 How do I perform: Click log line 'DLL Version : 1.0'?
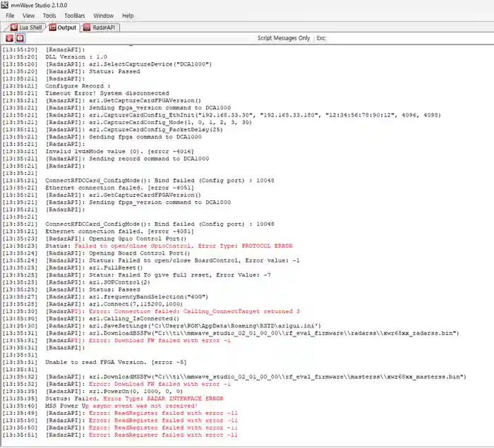[x=76, y=56]
